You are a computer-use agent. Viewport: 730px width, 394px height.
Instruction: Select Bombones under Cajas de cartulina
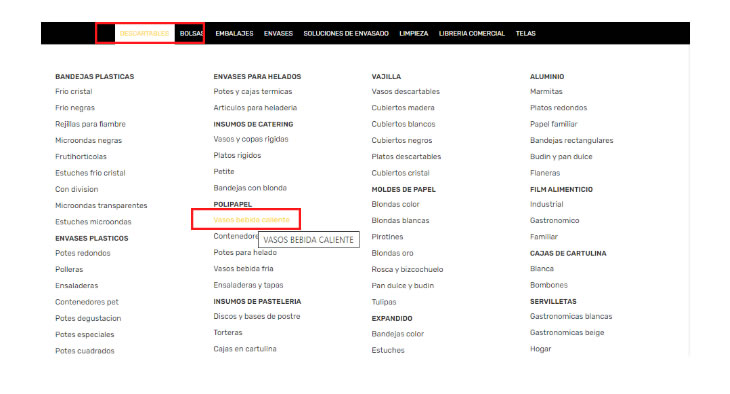click(548, 285)
